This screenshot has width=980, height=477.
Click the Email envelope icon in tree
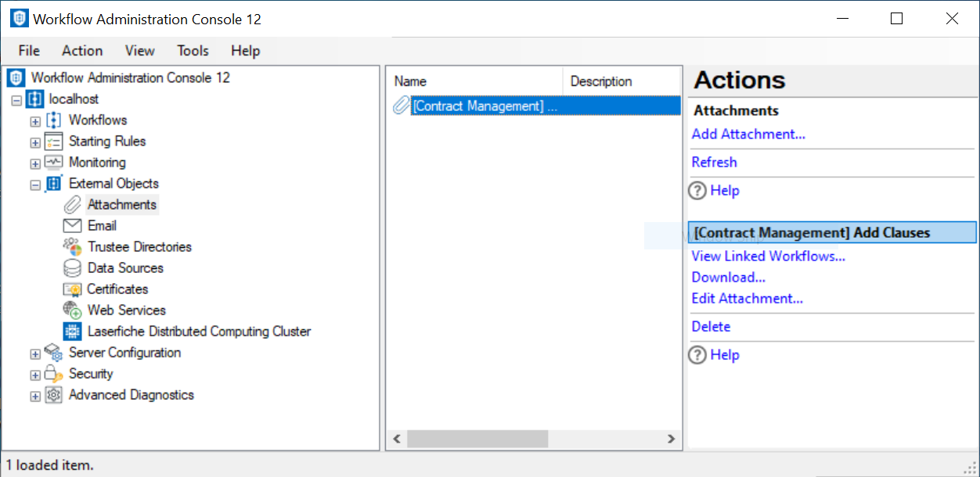[72, 226]
